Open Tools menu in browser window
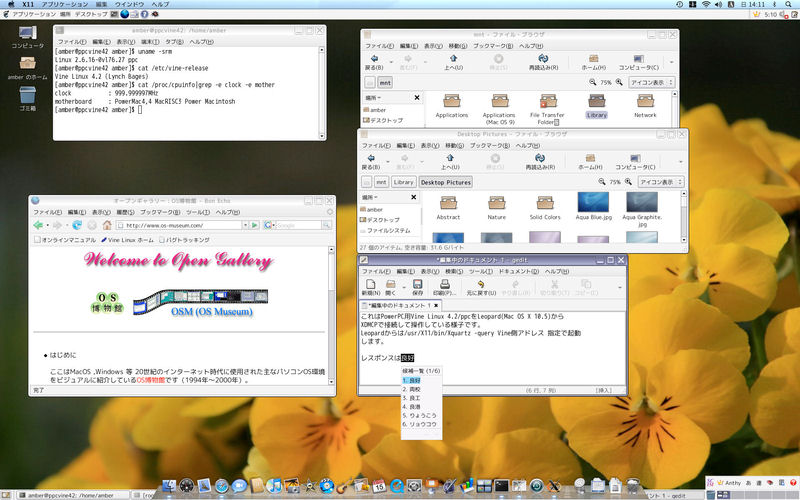Image resolution: width=800 pixels, height=500 pixels. 197,212
